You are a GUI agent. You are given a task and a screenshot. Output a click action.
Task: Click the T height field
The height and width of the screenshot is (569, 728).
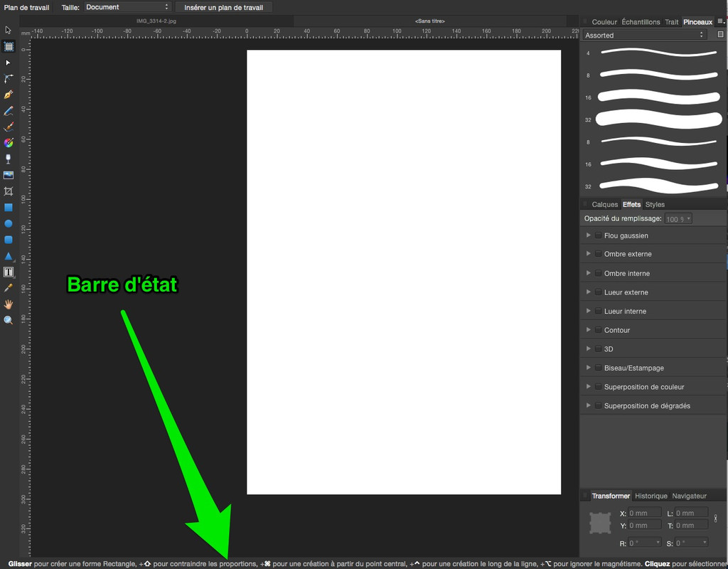tap(691, 525)
